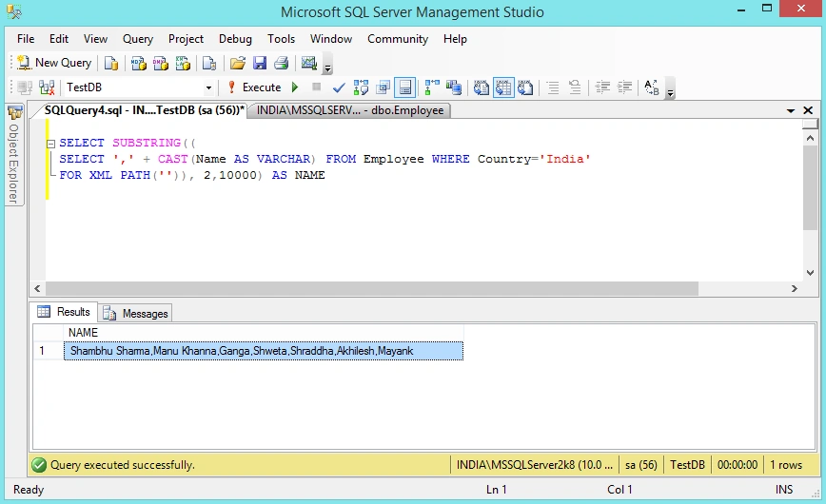Image resolution: width=826 pixels, height=504 pixels.
Task: Open the active files list dropdown arrow
Action: click(x=791, y=110)
